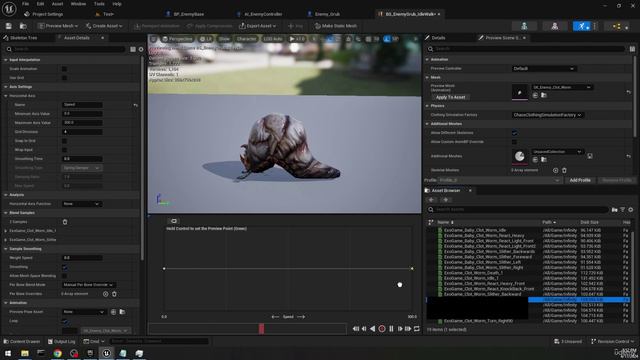Go forward in Asset Browser history
This screenshot has height=360, width=640.
[445, 200]
